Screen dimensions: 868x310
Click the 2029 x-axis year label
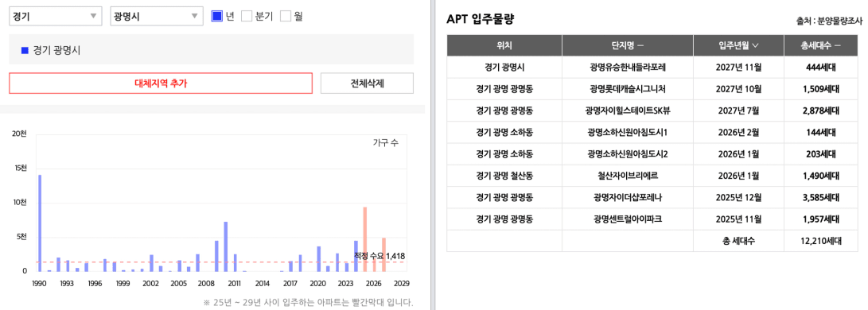[x=402, y=283]
